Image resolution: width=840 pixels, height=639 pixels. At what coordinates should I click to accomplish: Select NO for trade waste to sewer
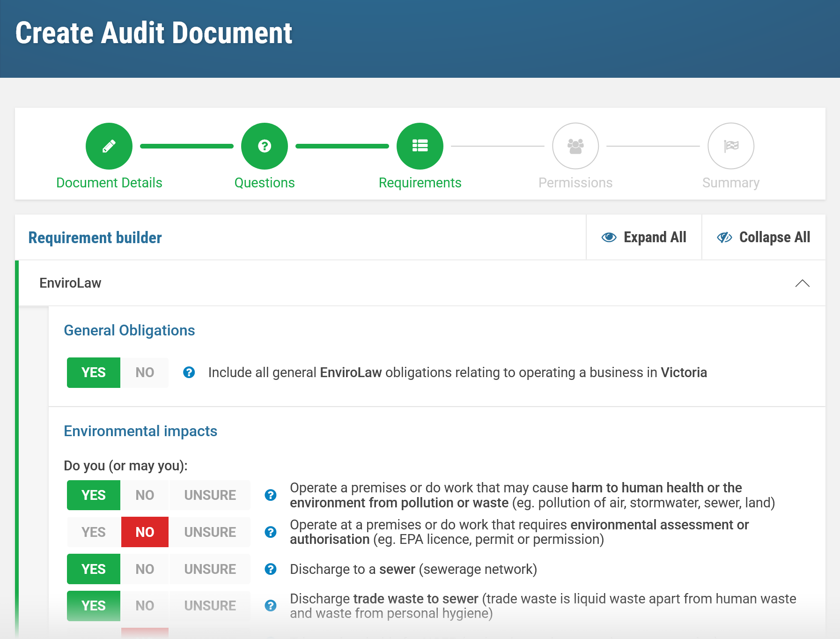pos(145,606)
